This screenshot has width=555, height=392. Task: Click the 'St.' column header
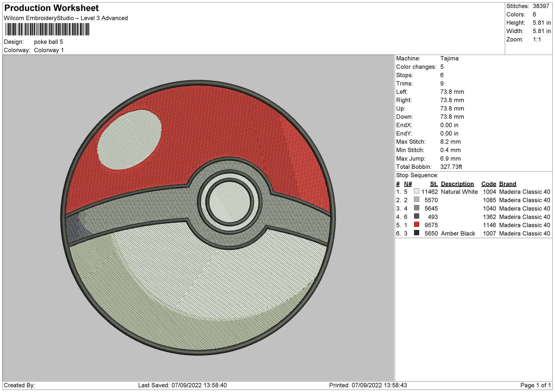coord(434,184)
